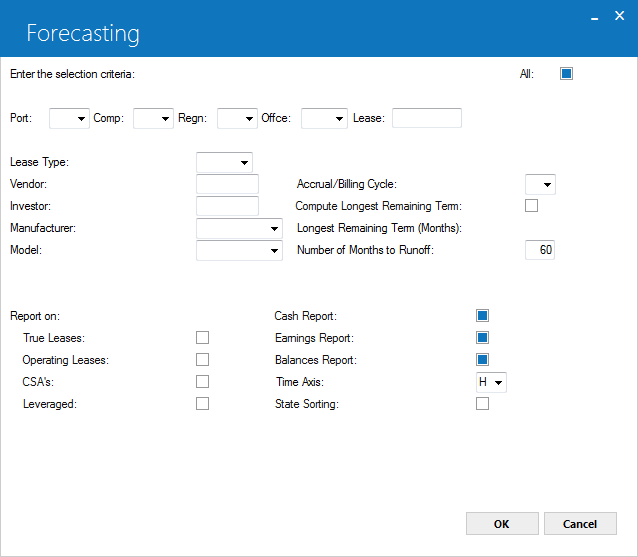Open the Regn dropdown list
638x557 pixels.
tap(237, 118)
